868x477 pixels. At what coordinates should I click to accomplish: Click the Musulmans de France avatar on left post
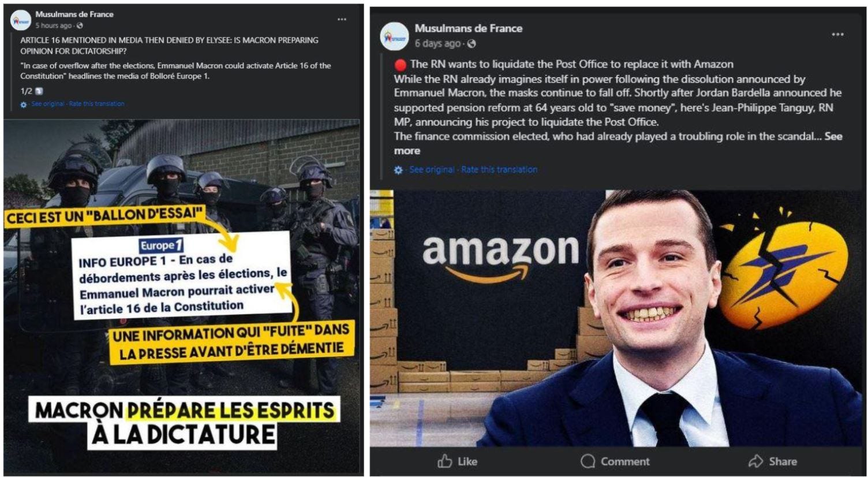point(21,20)
